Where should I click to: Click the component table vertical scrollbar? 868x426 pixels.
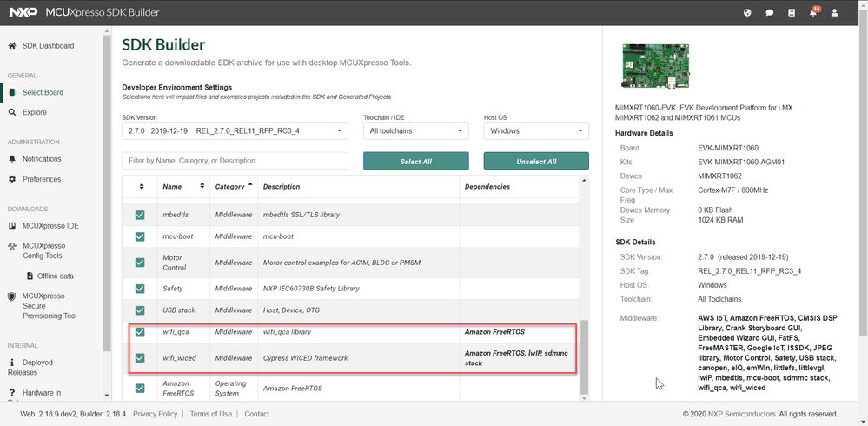(584, 356)
